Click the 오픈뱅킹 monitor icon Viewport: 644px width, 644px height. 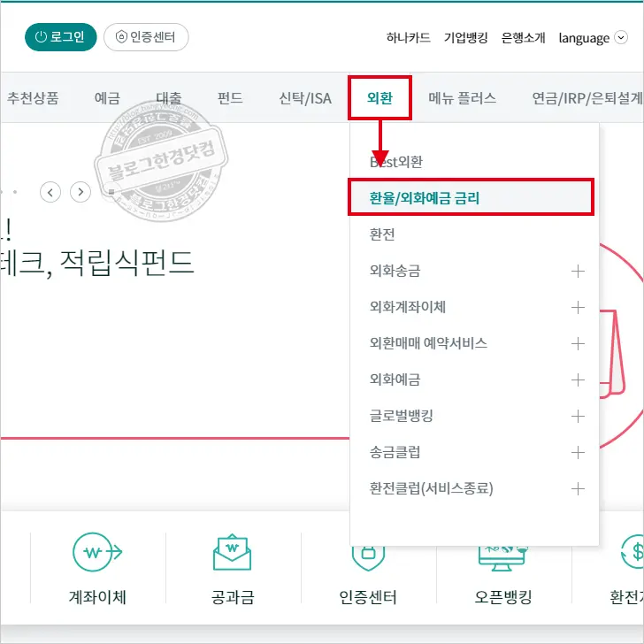[x=503, y=557]
